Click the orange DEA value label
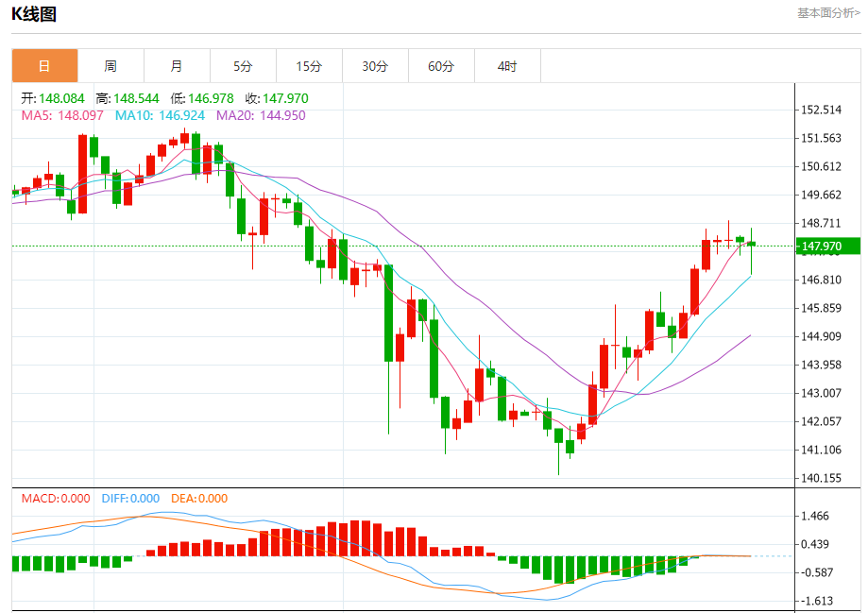The width and height of the screenshot is (868, 613). (198, 499)
